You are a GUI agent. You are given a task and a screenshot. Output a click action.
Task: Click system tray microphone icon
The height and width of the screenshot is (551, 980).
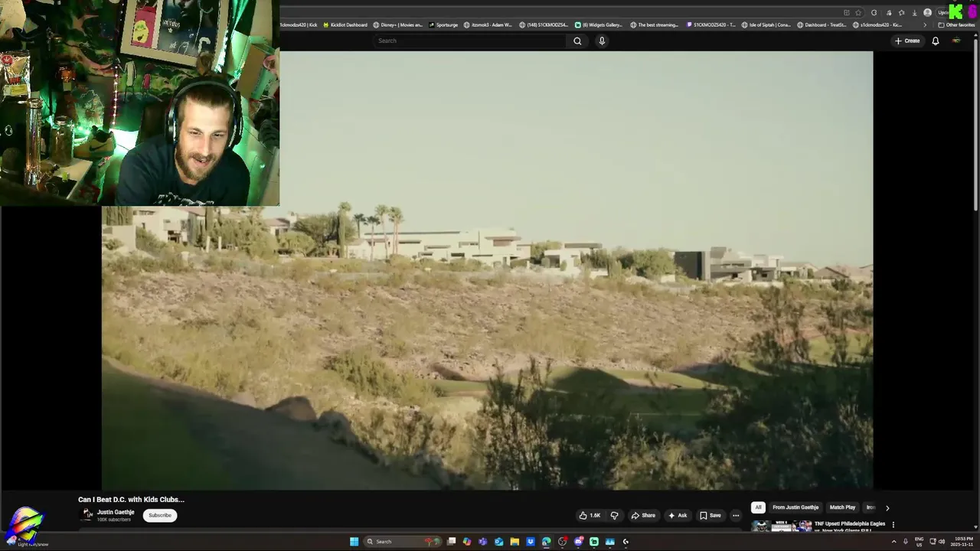click(x=905, y=541)
